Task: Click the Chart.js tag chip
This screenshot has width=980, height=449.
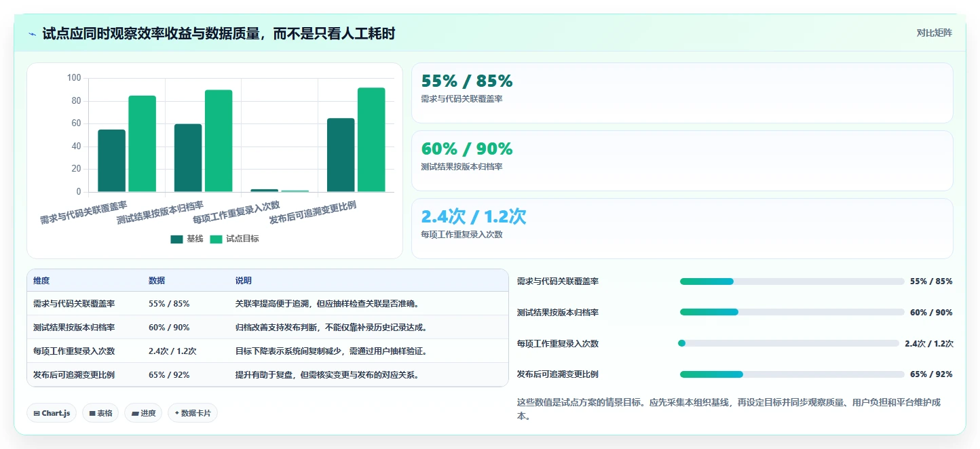Action: pos(52,413)
